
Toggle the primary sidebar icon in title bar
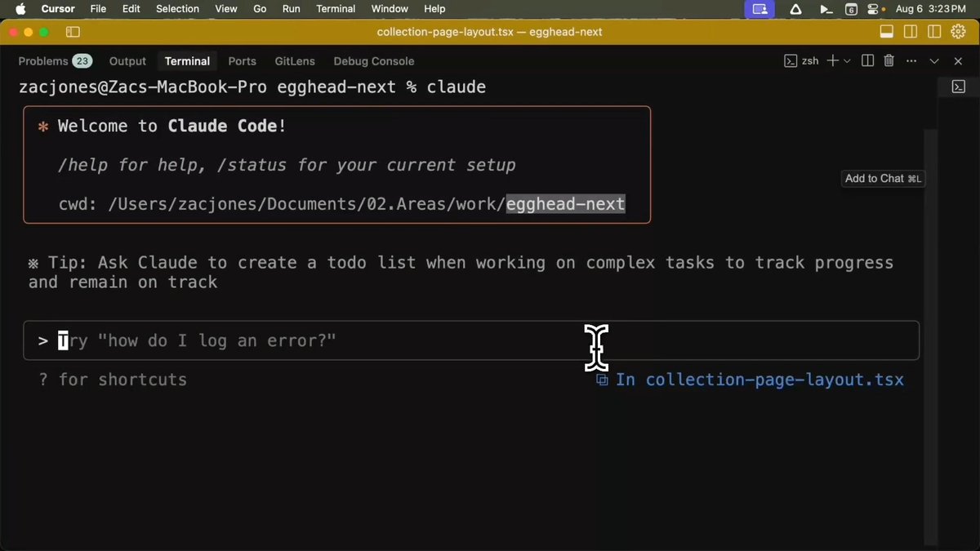(x=73, y=32)
